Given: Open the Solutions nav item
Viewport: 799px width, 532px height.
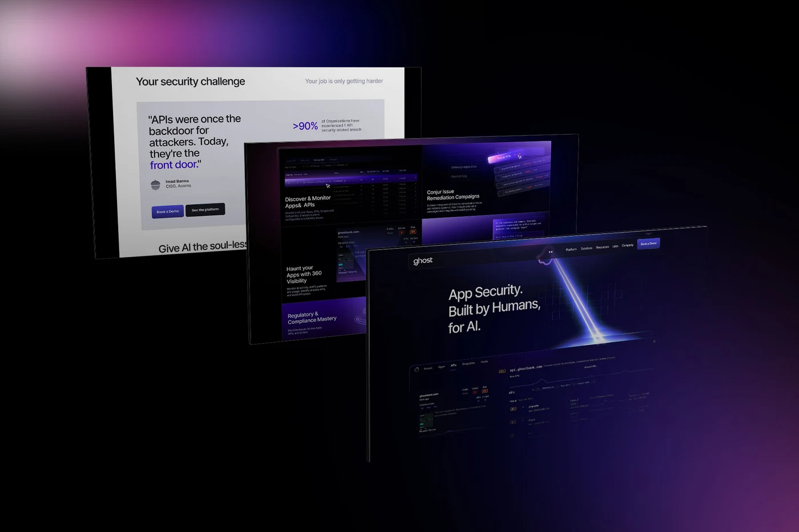Looking at the screenshot, I should pyautogui.click(x=586, y=248).
